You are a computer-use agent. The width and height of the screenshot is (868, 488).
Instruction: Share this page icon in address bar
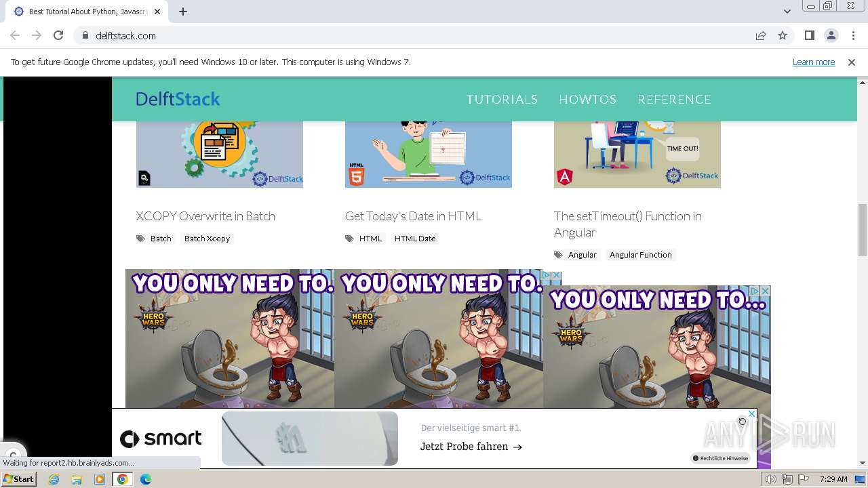click(x=761, y=35)
